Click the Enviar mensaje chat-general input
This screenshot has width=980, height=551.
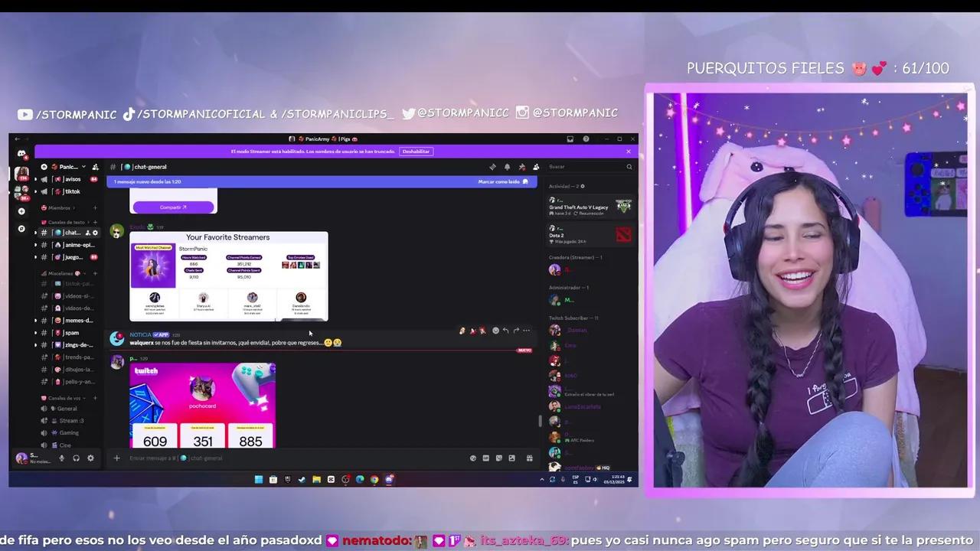point(295,458)
